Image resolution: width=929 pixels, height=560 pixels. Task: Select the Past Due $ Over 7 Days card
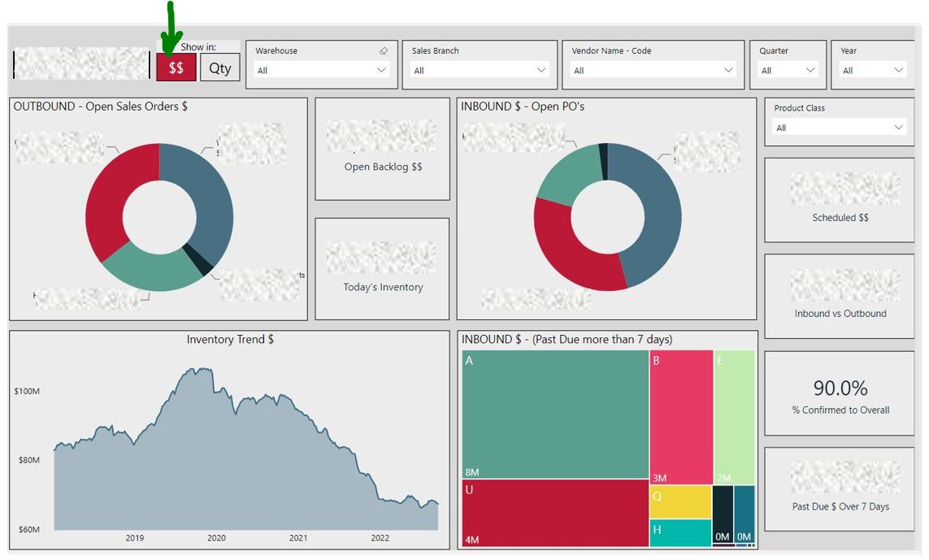tap(840, 489)
